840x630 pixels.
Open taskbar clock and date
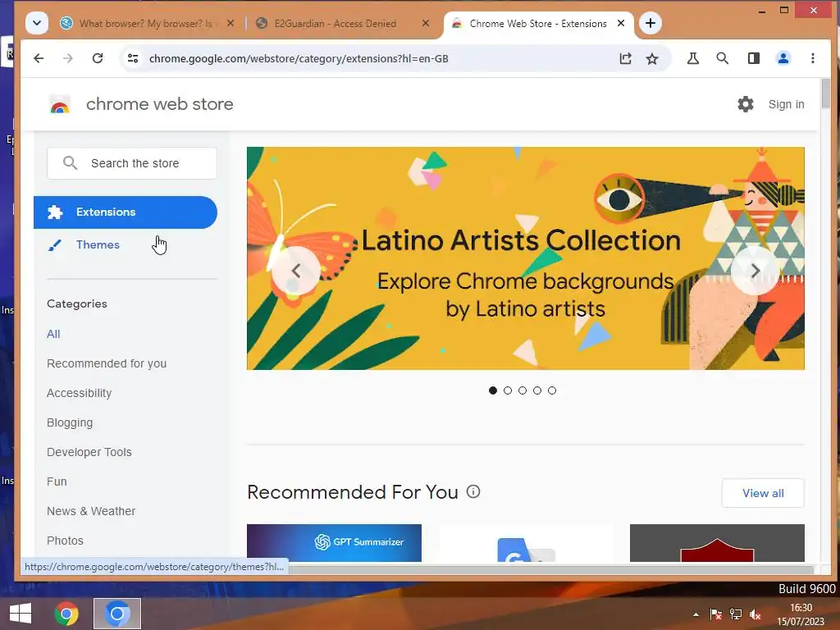(801, 614)
